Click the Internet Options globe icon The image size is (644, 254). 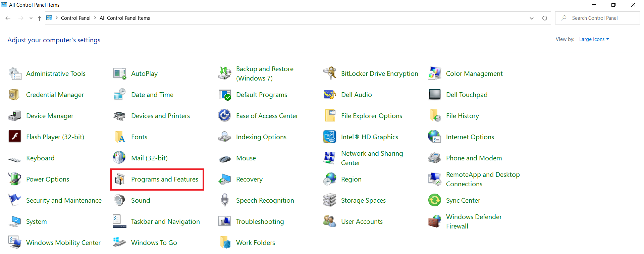(x=435, y=137)
